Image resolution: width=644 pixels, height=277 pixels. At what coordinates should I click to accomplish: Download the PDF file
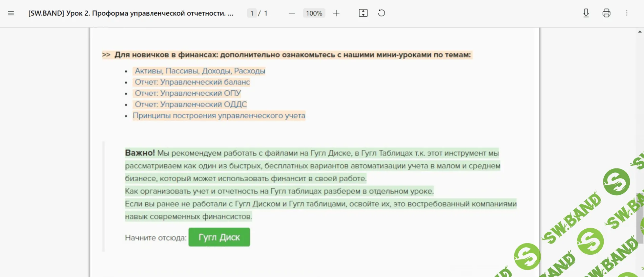[x=586, y=13]
